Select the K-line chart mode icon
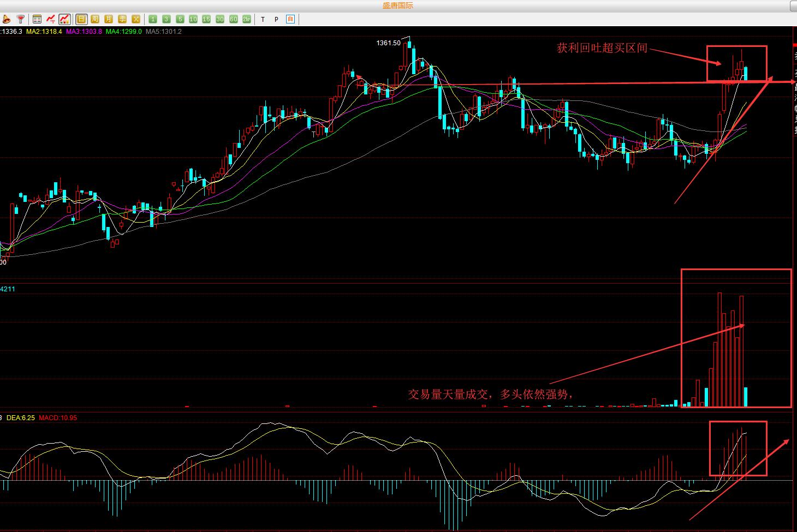This screenshot has height=532, width=797. (64, 19)
